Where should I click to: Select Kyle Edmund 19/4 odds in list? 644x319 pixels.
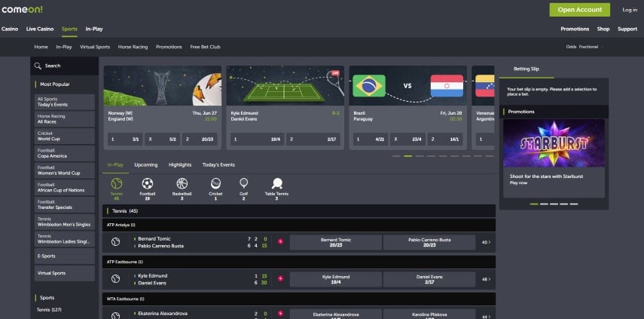coord(335,280)
